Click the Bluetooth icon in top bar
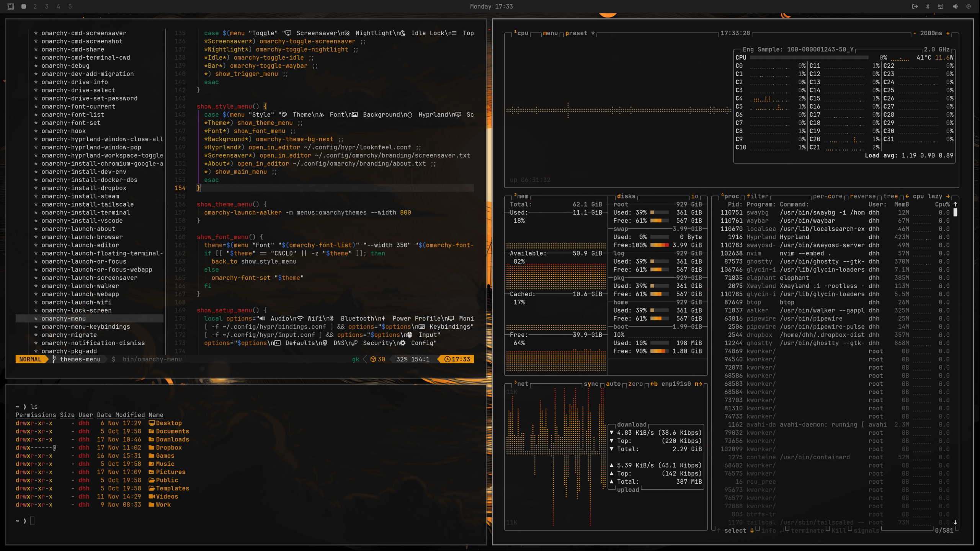This screenshot has width=980, height=551. point(928,7)
